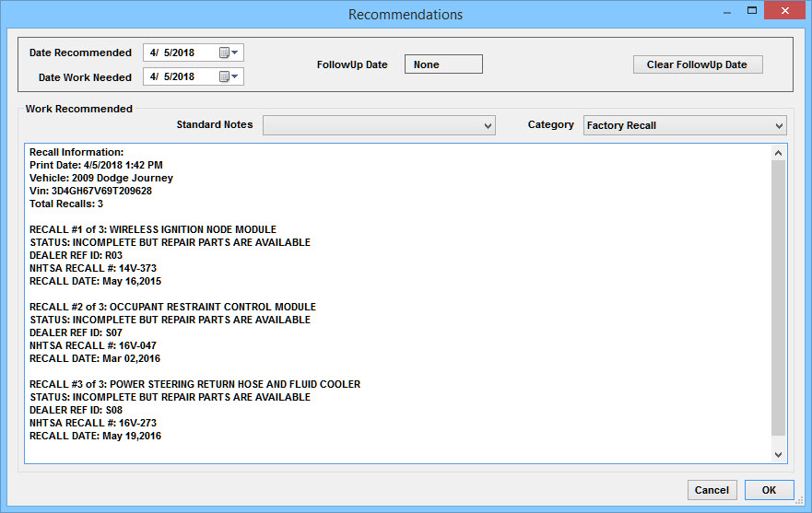Open the Category dropdown showing Factory Recall
Viewport: 812px width, 513px height.
tap(685, 125)
